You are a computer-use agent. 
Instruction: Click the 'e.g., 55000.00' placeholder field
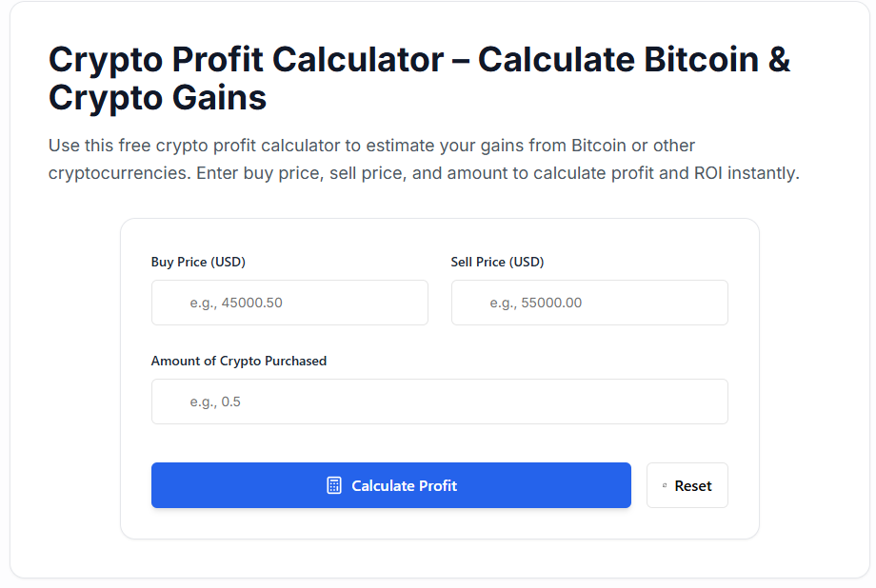(x=589, y=303)
